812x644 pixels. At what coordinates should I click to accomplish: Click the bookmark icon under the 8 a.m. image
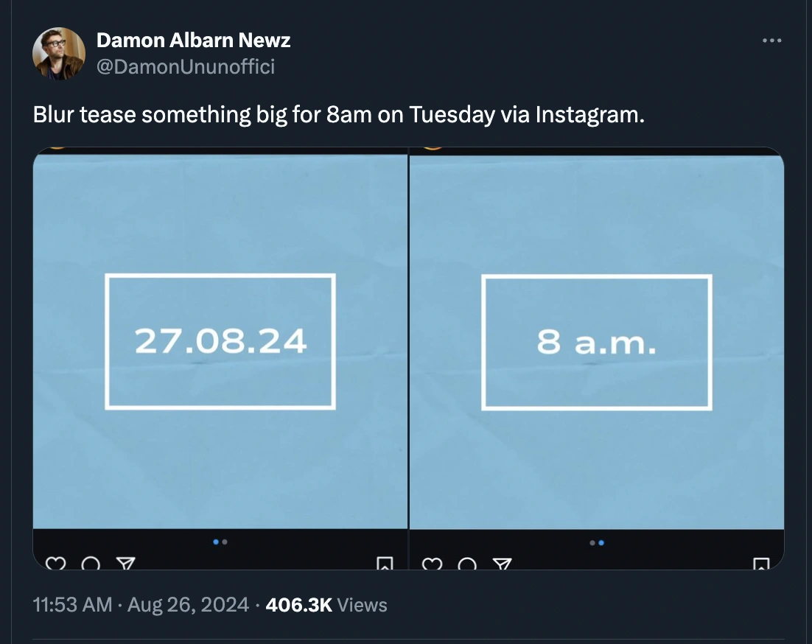[761, 564]
